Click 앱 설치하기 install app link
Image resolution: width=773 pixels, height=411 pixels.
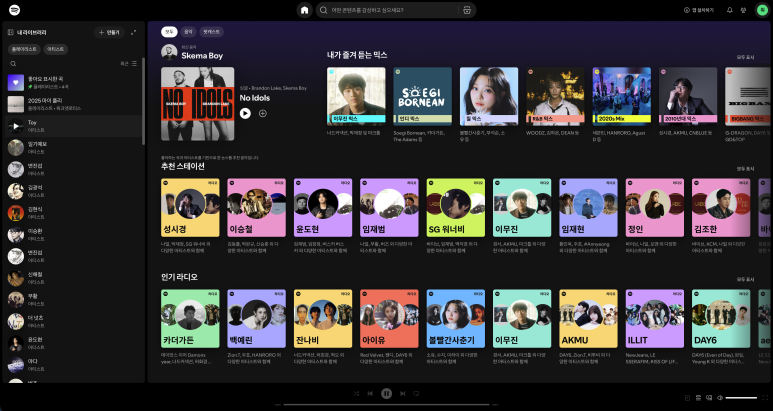point(699,10)
